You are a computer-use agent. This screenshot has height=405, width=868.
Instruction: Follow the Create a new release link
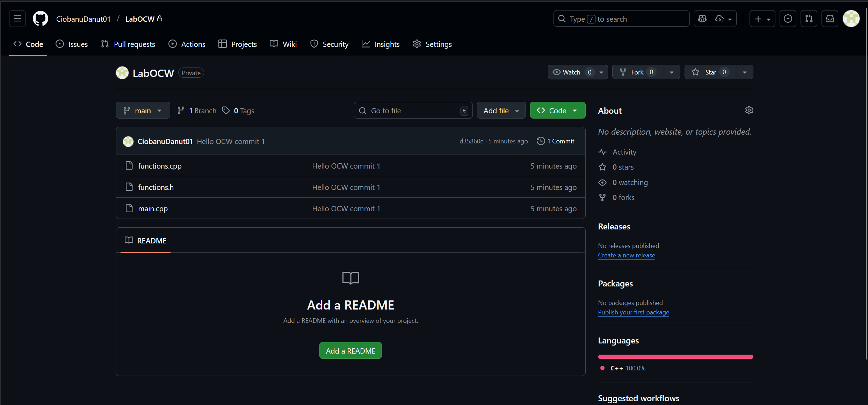point(626,255)
